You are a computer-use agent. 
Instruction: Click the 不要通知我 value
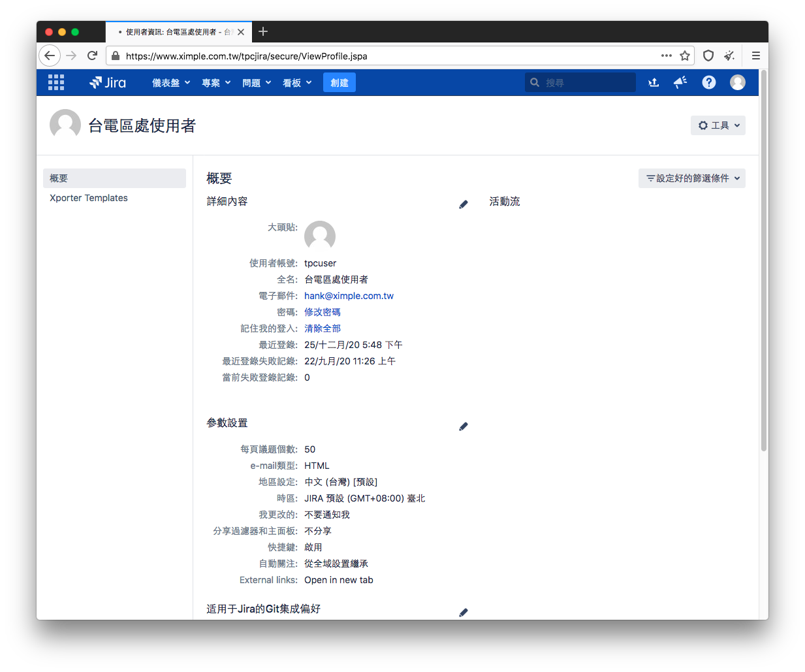coord(327,515)
